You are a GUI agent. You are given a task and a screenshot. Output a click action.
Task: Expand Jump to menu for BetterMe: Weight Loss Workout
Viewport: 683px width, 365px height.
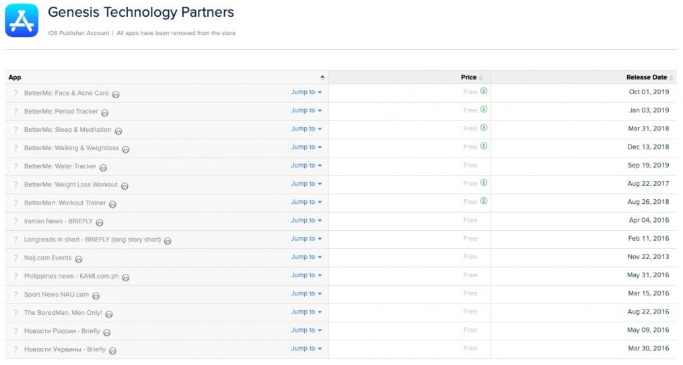click(306, 184)
